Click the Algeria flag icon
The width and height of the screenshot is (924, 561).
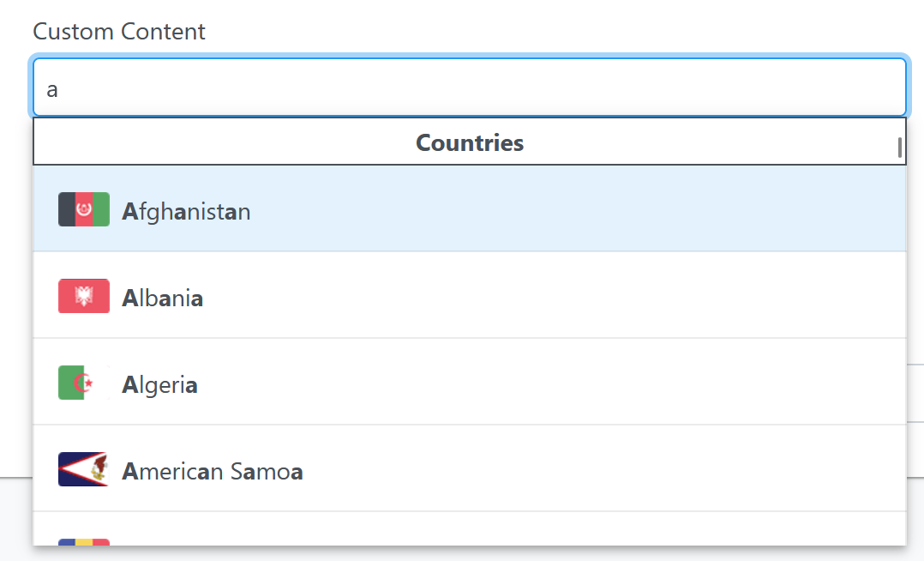(84, 383)
